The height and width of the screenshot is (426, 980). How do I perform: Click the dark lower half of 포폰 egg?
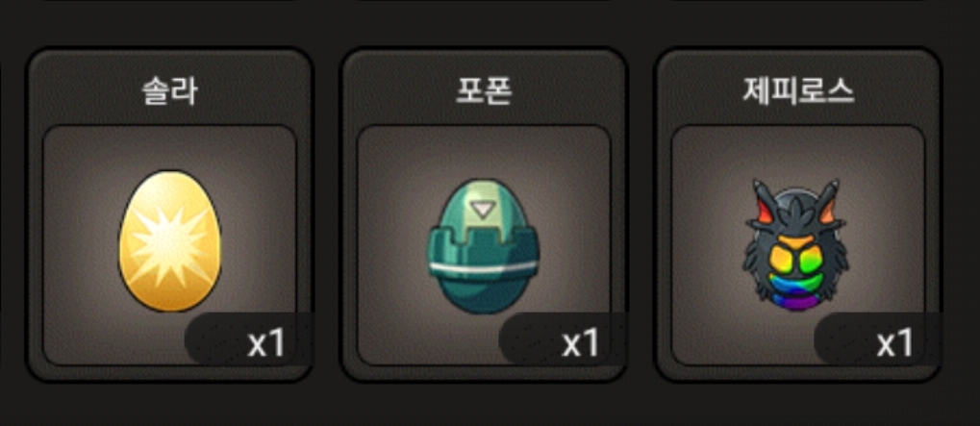click(483, 292)
